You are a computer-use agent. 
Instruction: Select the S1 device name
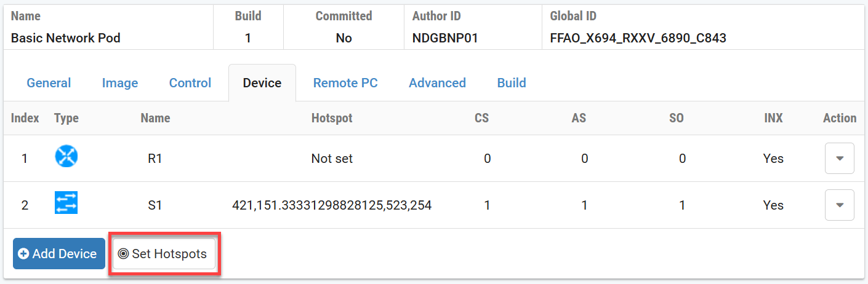click(x=155, y=205)
